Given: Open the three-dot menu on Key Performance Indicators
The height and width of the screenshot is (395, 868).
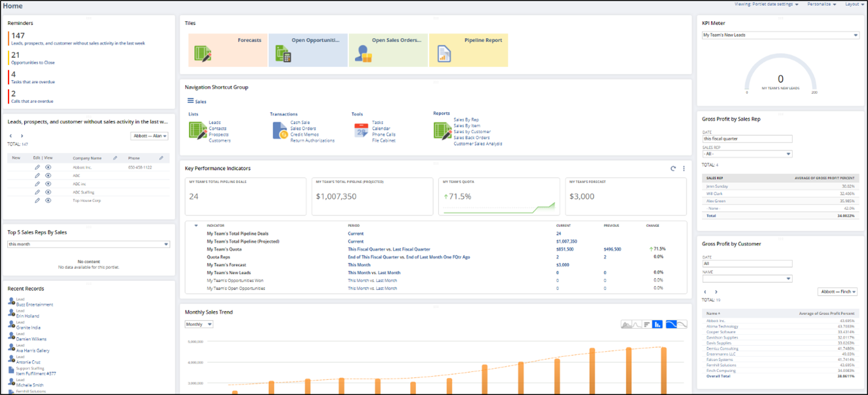Looking at the screenshot, I should [x=683, y=168].
